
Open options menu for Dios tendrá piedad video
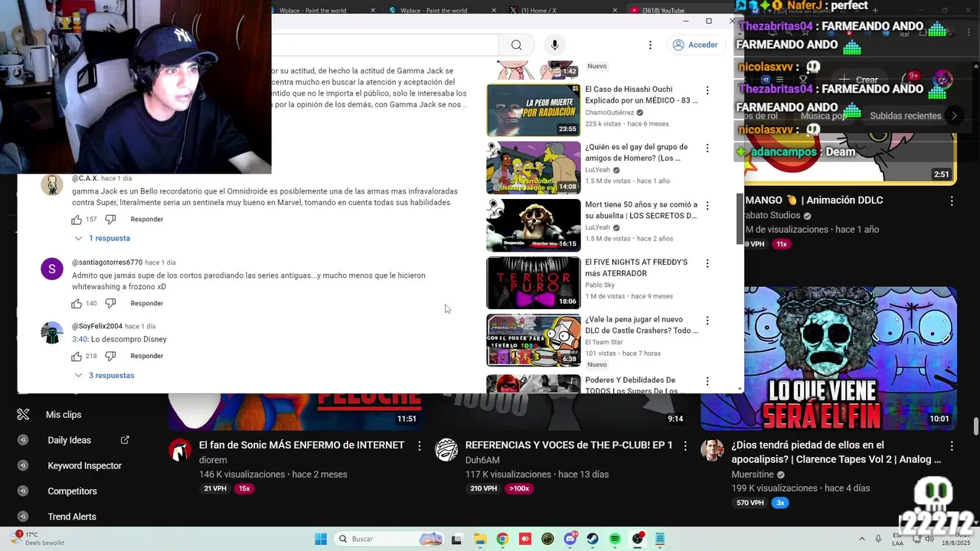pos(952,445)
